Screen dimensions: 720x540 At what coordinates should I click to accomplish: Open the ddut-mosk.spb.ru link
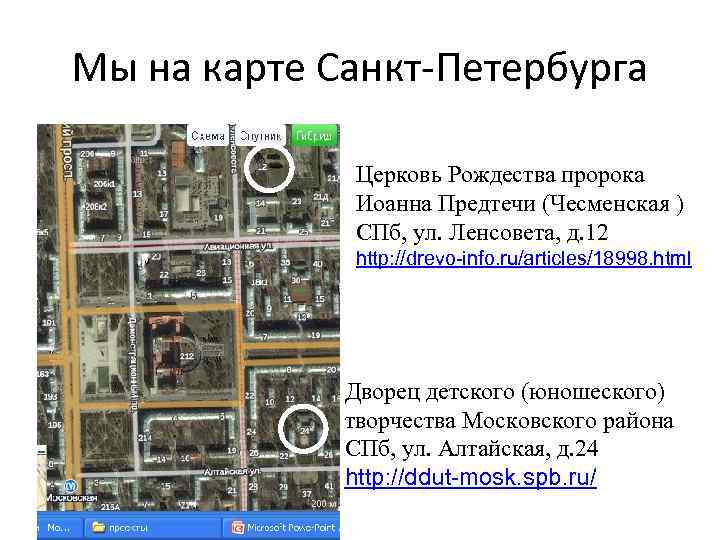coord(471,477)
